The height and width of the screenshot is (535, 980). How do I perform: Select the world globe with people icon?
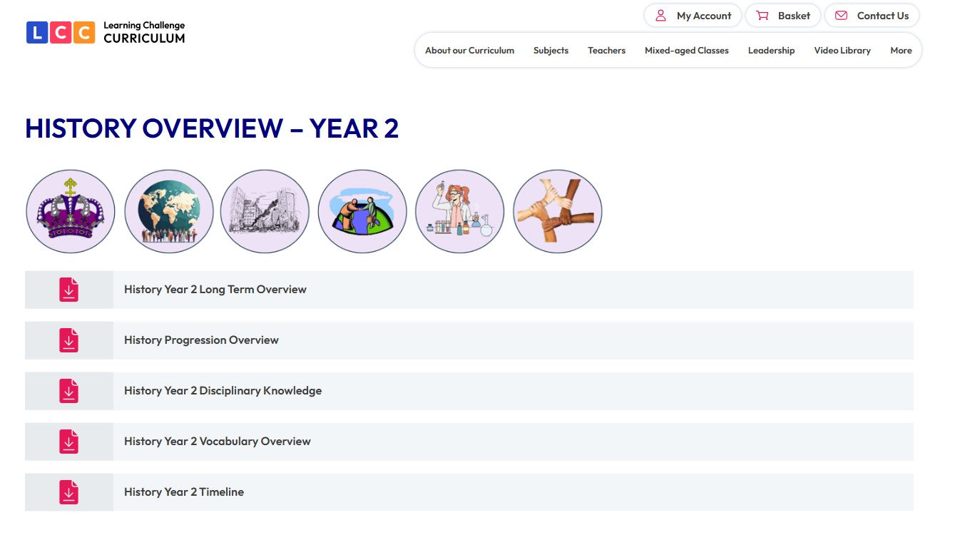pos(169,211)
